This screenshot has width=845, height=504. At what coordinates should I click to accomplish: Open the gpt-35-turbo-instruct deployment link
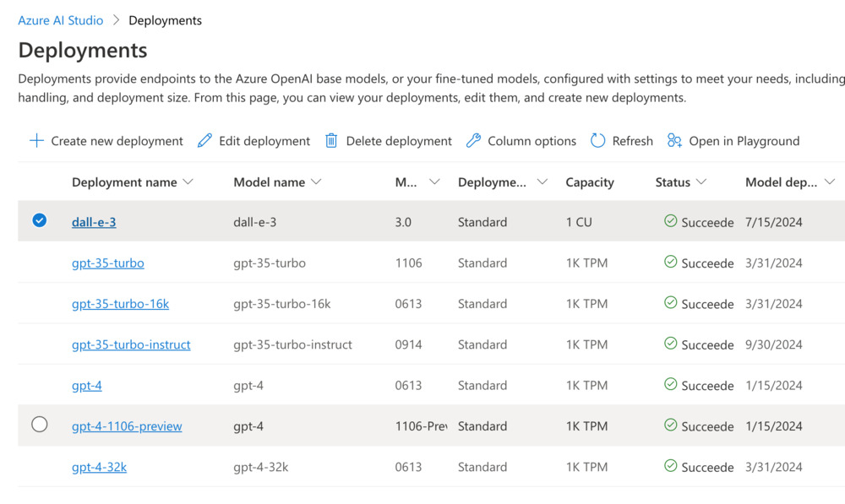pyautogui.click(x=131, y=344)
